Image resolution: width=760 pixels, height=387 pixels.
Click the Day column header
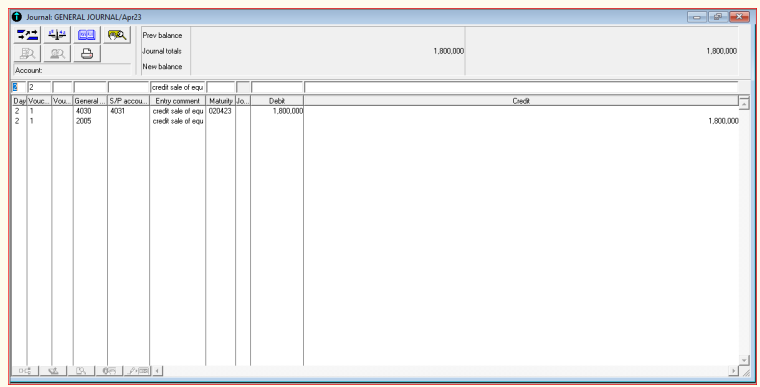19,101
